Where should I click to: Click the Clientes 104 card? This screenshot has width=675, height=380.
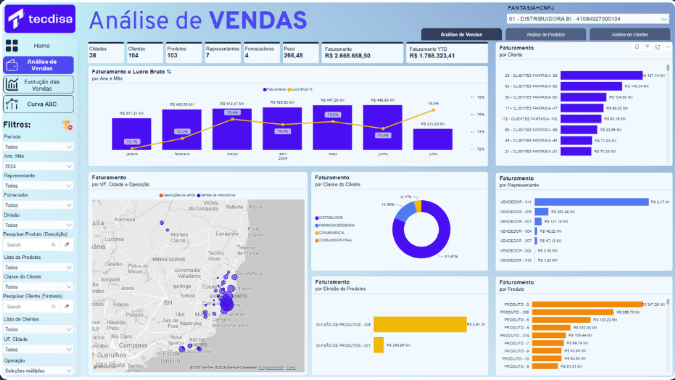[x=145, y=53]
